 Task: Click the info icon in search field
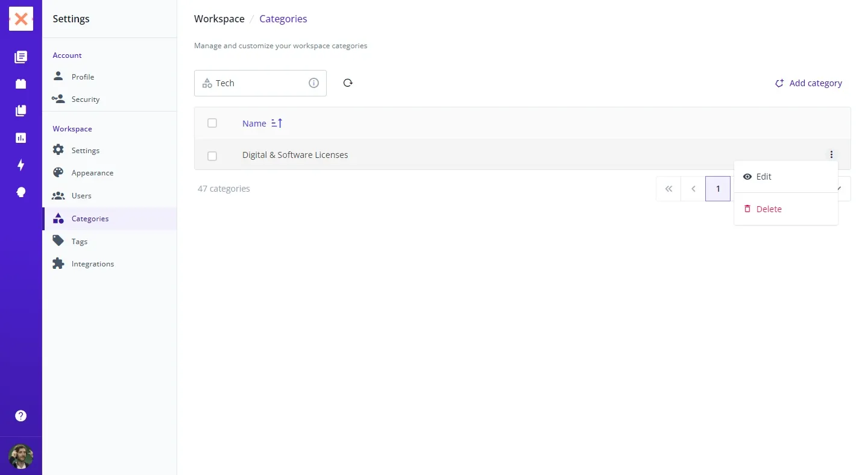[313, 83]
